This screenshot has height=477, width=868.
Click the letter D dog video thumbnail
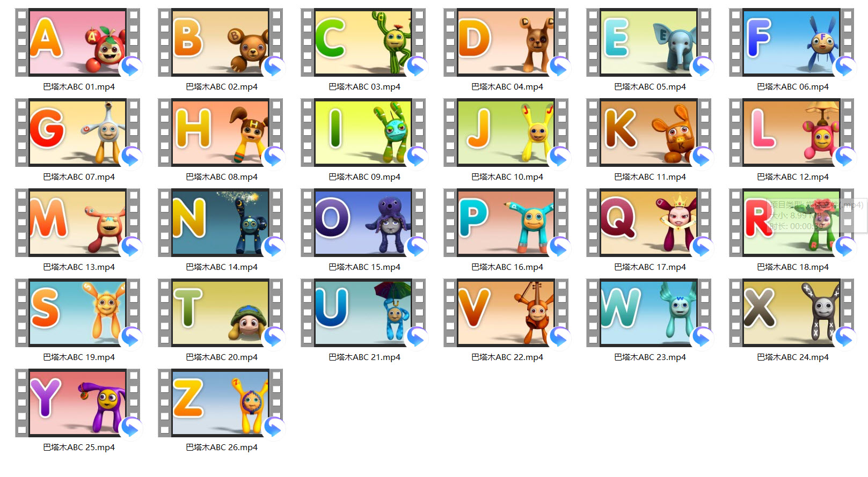[x=506, y=42]
